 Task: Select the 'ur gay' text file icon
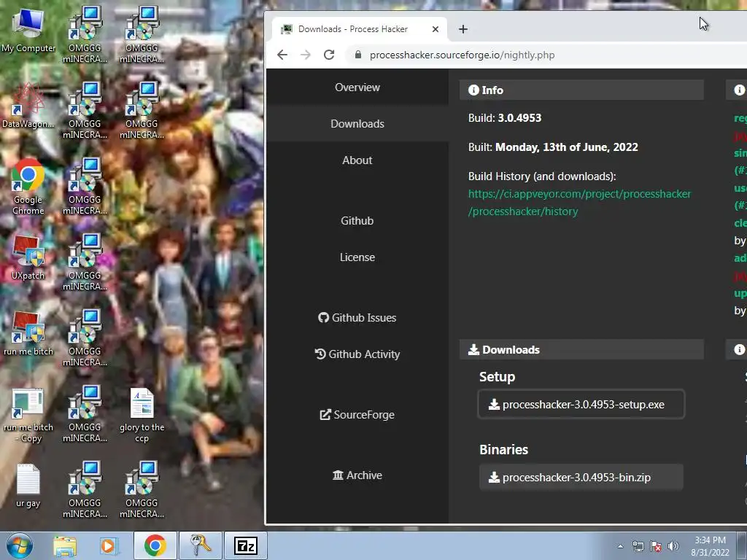click(28, 486)
